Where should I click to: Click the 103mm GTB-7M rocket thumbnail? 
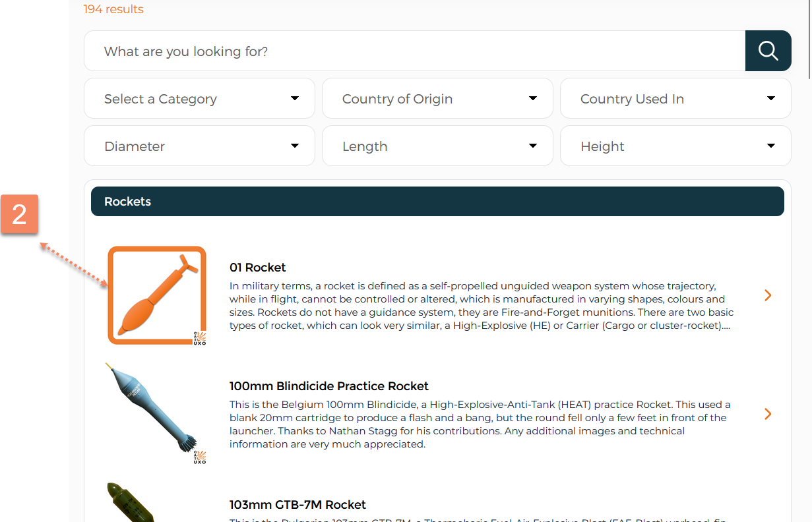pyautogui.click(x=132, y=503)
